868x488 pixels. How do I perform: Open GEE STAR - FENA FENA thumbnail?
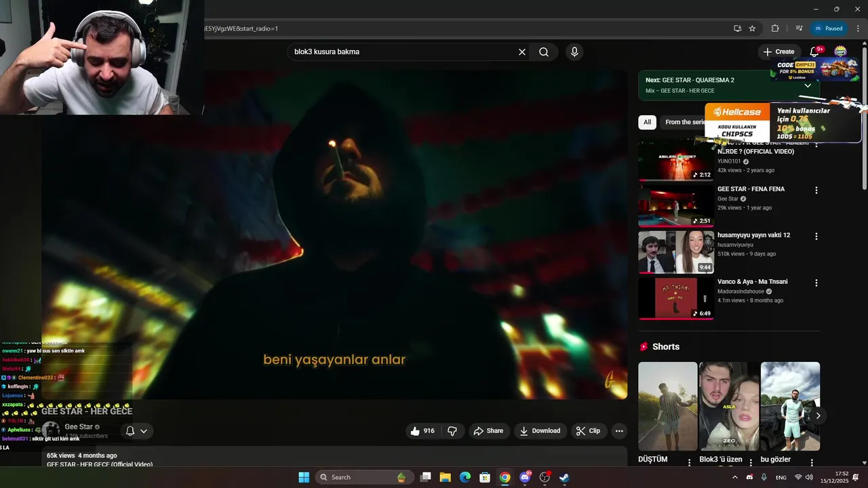click(x=675, y=205)
